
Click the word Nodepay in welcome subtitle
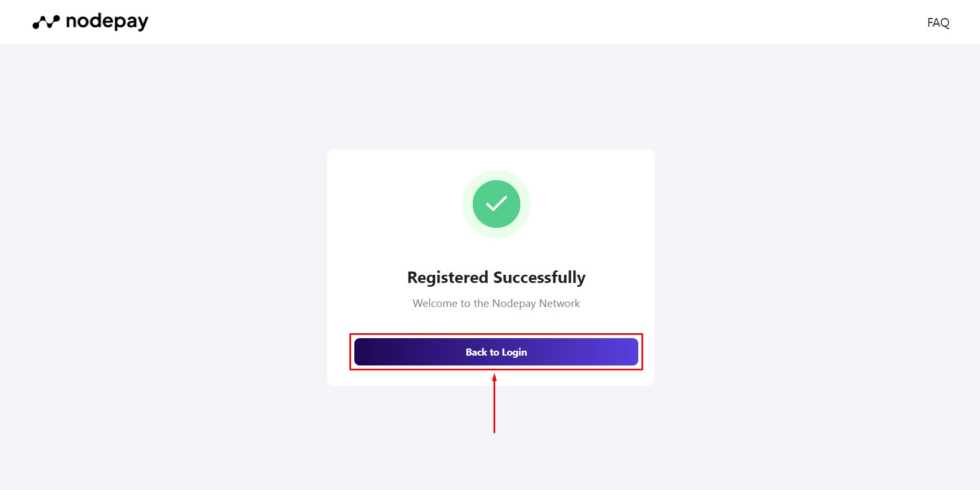514,303
